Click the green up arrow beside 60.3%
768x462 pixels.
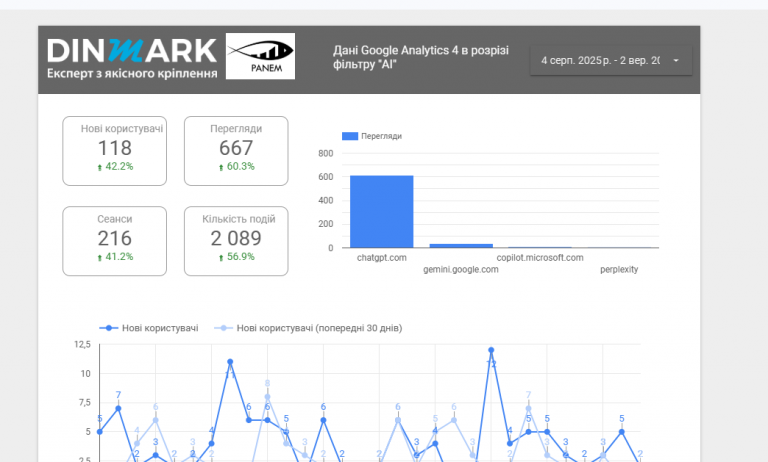click(221, 168)
